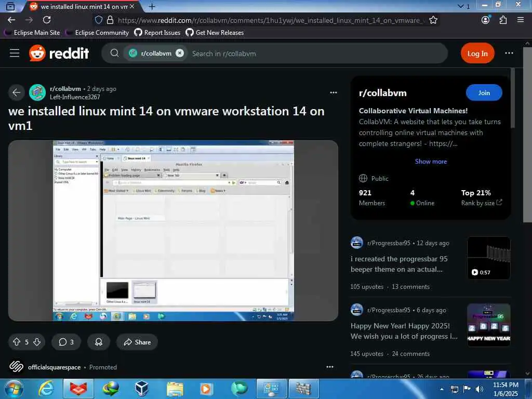Click the post back arrow button
Image resolution: width=532 pixels, height=399 pixels.
click(16, 92)
